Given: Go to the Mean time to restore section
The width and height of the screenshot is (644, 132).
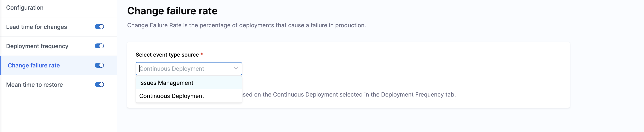Looking at the screenshot, I should click(x=35, y=85).
